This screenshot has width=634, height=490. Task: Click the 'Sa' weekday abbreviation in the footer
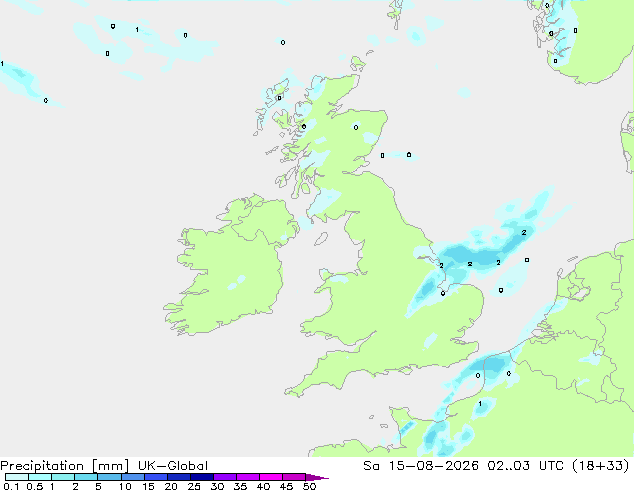tap(371, 466)
